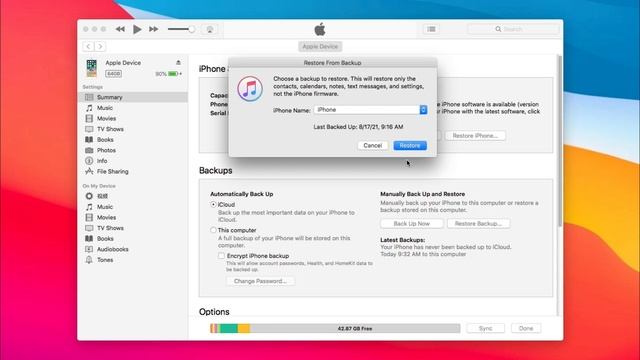Open the list view icon in toolbar
The height and width of the screenshot is (360, 640).
431,29
